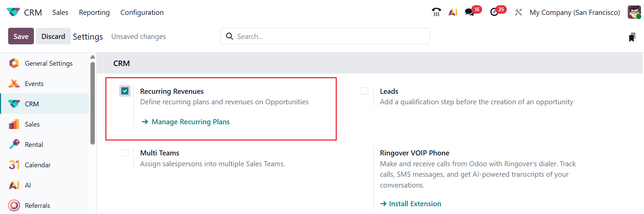Click the Ringover VOIP Phone heading
Screen dimensions: 644x214
coord(415,153)
